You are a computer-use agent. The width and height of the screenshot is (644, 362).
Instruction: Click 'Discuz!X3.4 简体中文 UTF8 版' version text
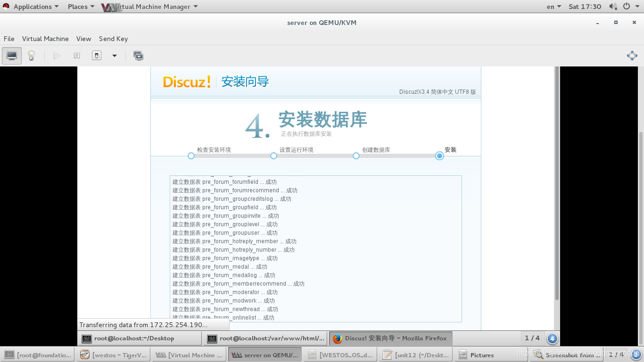[438, 92]
